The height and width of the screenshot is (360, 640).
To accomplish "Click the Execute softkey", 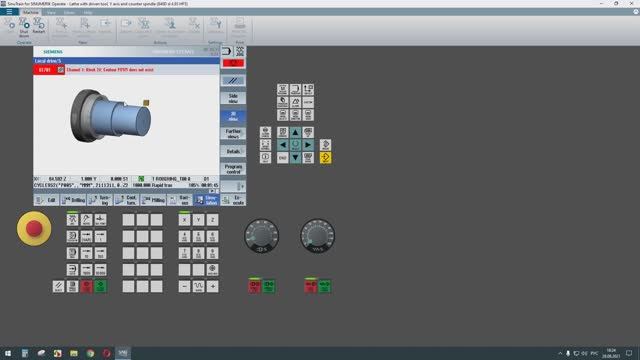I will click(x=233, y=200).
